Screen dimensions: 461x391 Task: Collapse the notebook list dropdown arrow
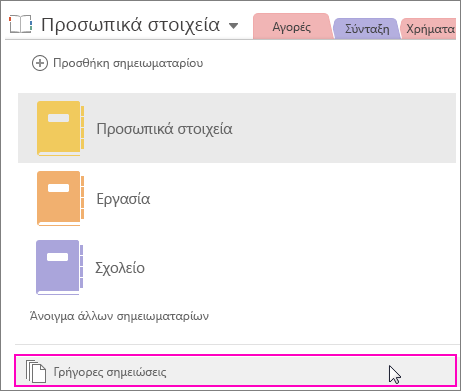pyautogui.click(x=234, y=26)
